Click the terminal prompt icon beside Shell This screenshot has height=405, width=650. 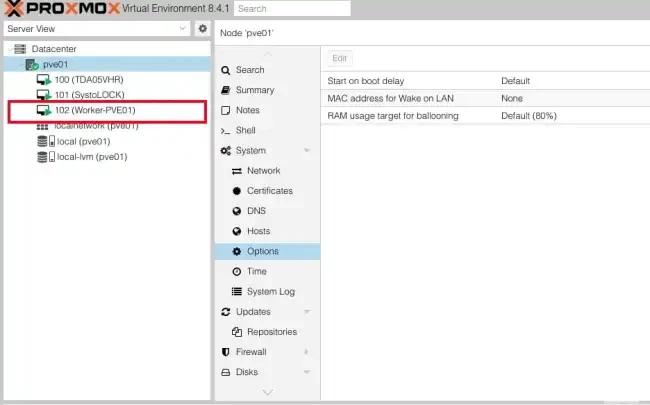[226, 131]
